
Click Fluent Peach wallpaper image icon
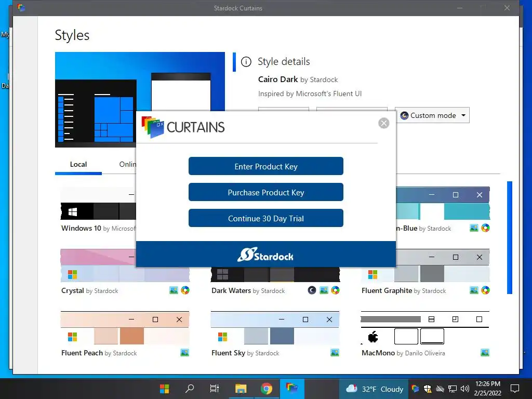184,353
